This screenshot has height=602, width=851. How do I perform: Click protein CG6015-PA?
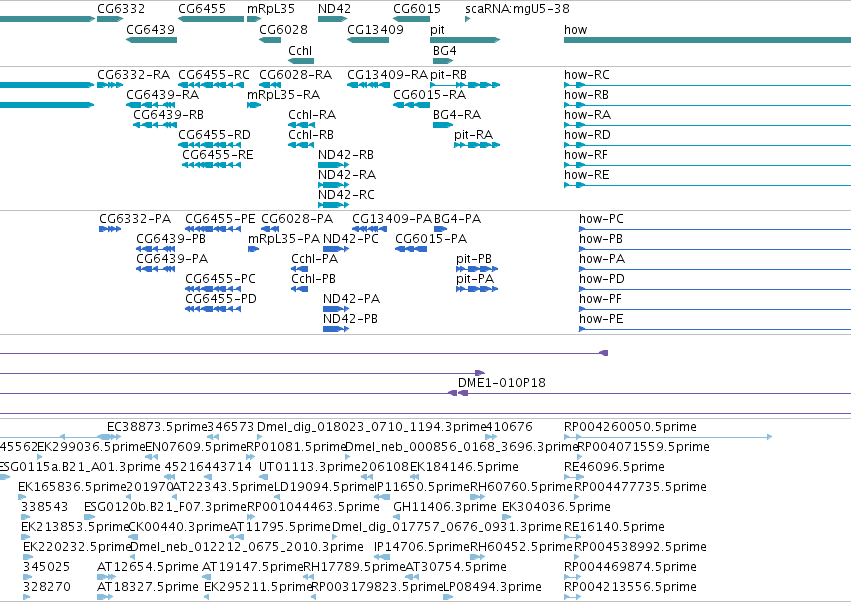tap(431, 239)
